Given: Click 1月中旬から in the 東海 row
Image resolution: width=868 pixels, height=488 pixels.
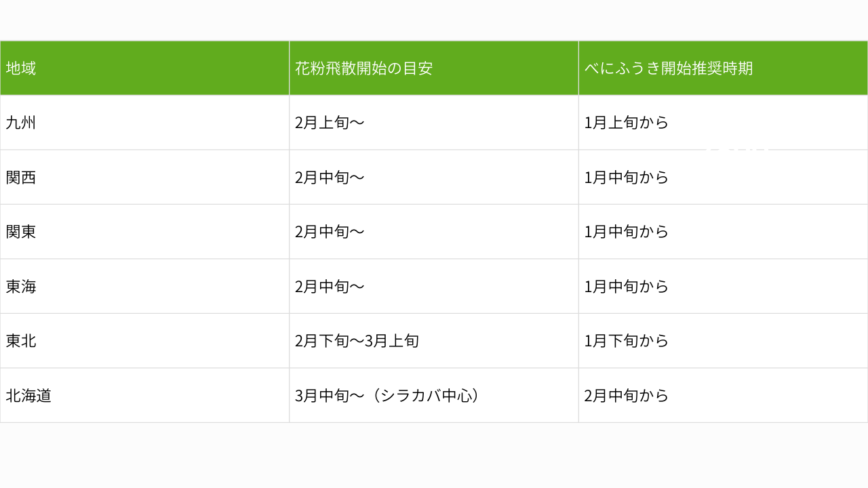Looking at the screenshot, I should click(x=626, y=287).
